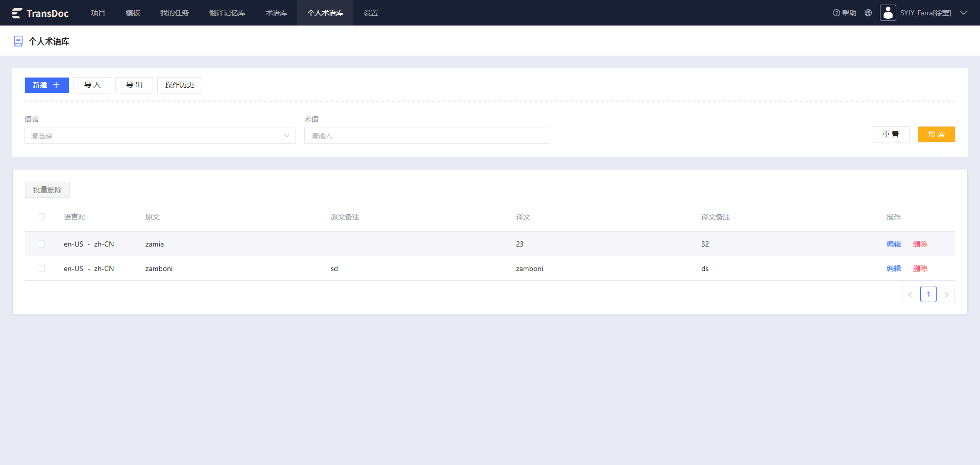The width and height of the screenshot is (980, 465).
Task: Delete the zamboni term entry
Action: (x=920, y=268)
